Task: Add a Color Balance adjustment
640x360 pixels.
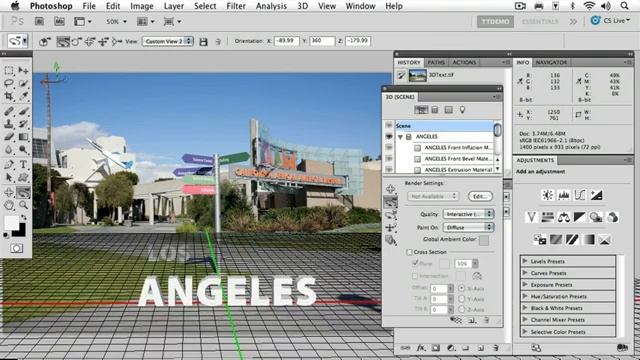Action: (564, 217)
